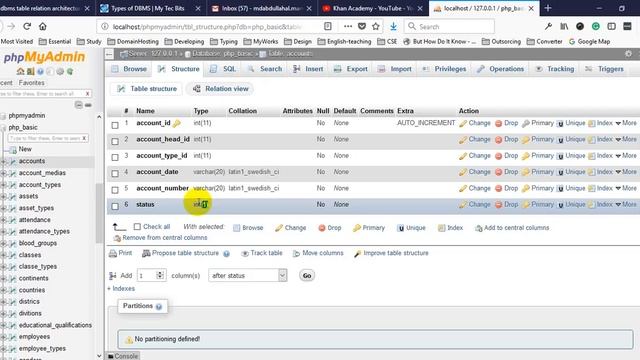
Task: Bookmark this page with star icon
Action: pyautogui.click(x=376, y=27)
